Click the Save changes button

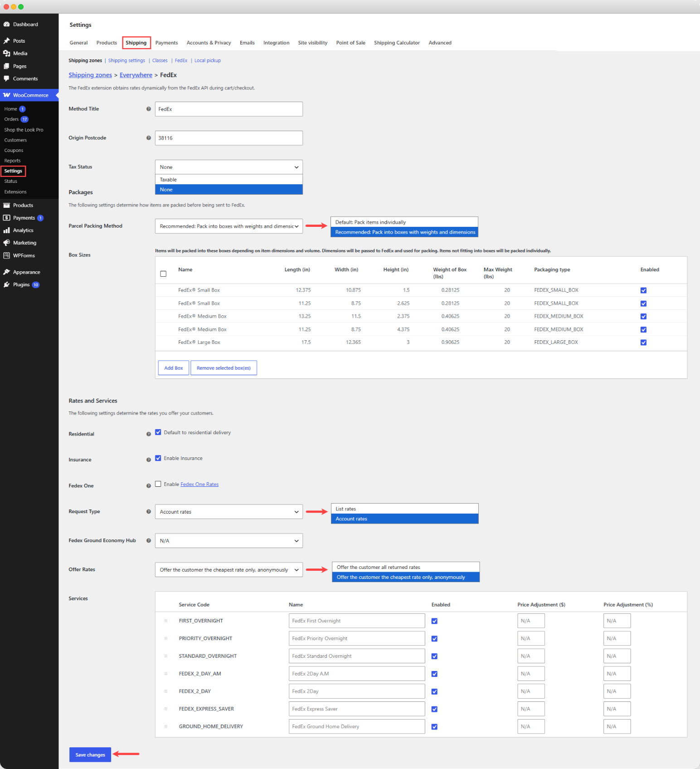[90, 755]
